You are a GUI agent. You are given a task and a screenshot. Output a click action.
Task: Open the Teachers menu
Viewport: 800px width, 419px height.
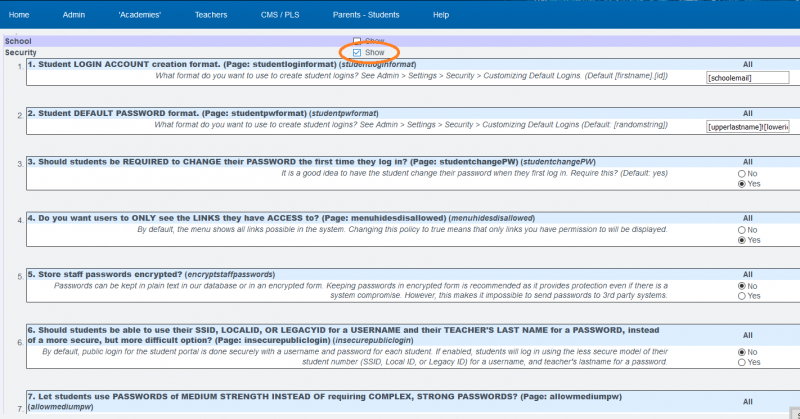[212, 15]
